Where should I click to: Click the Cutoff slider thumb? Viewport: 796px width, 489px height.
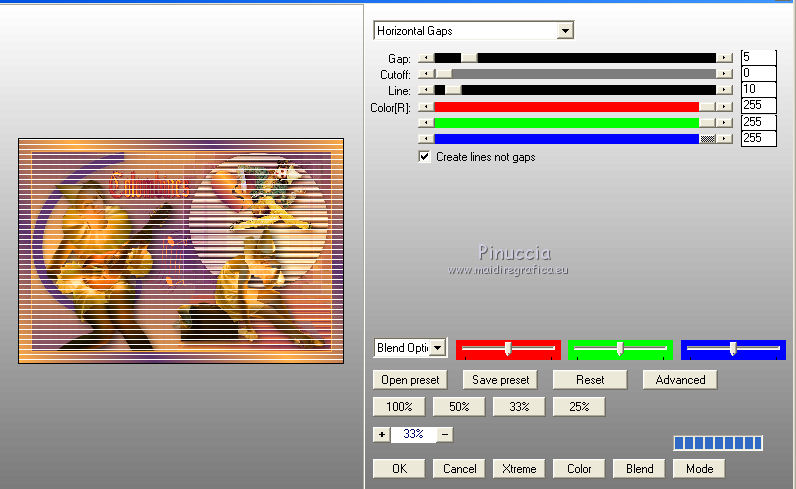point(444,74)
